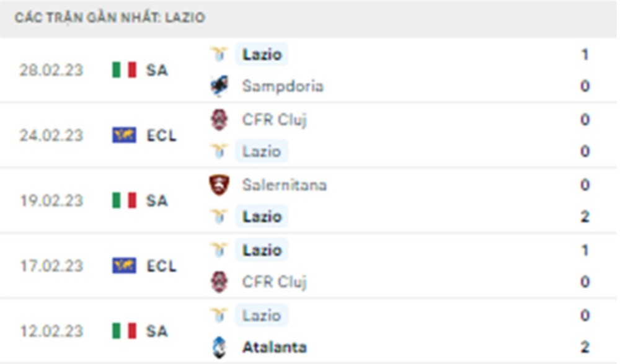Click the Atalanta club logo
The image size is (620, 364).
tap(219, 347)
